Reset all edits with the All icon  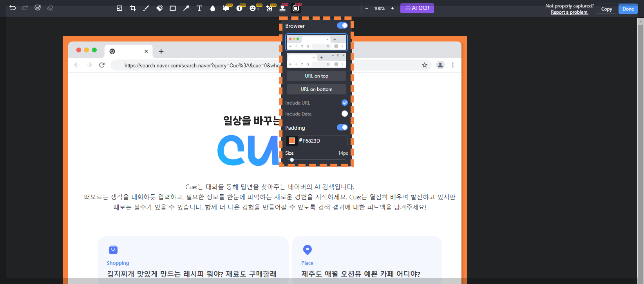click(38, 8)
